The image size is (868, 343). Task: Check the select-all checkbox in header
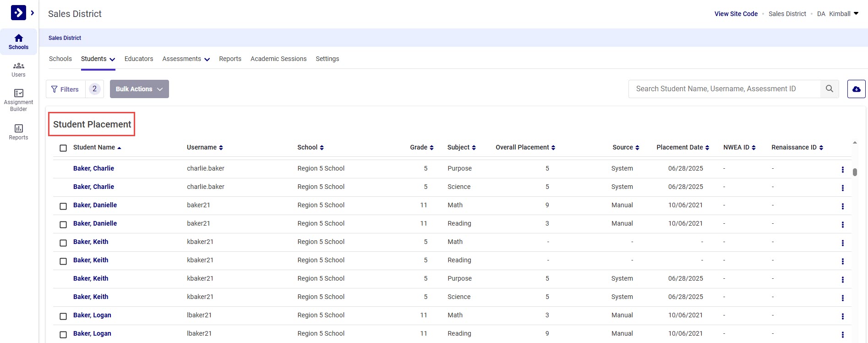click(63, 148)
